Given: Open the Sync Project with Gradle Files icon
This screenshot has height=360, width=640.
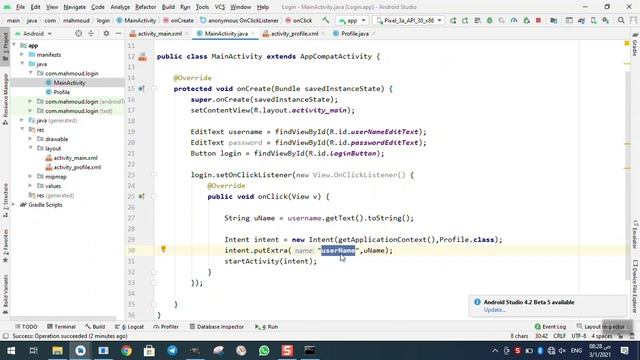Looking at the screenshot, I should point(581,20).
